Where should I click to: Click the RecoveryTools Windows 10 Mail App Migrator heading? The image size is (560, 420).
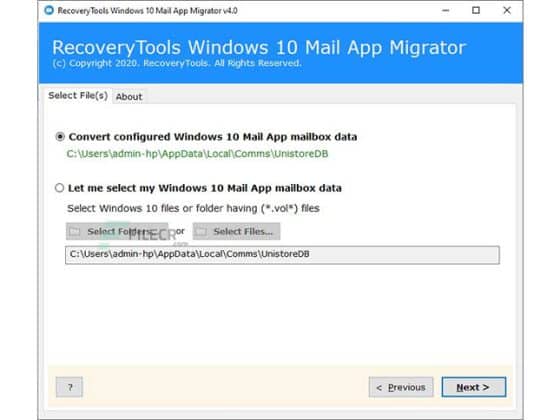[x=259, y=48]
